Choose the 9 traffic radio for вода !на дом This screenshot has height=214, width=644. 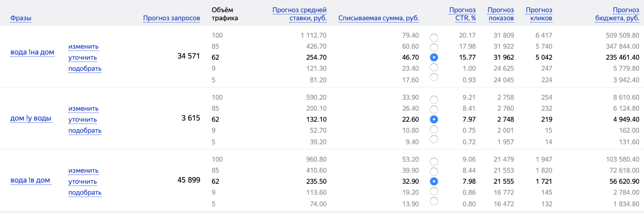pos(434,67)
